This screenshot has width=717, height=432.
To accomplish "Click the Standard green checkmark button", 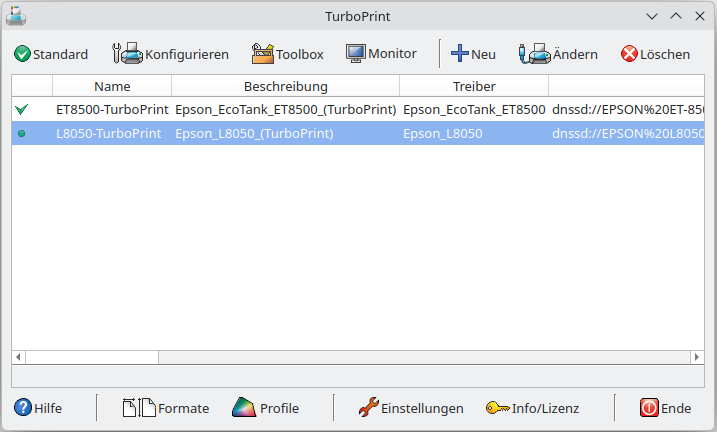I will [x=51, y=54].
